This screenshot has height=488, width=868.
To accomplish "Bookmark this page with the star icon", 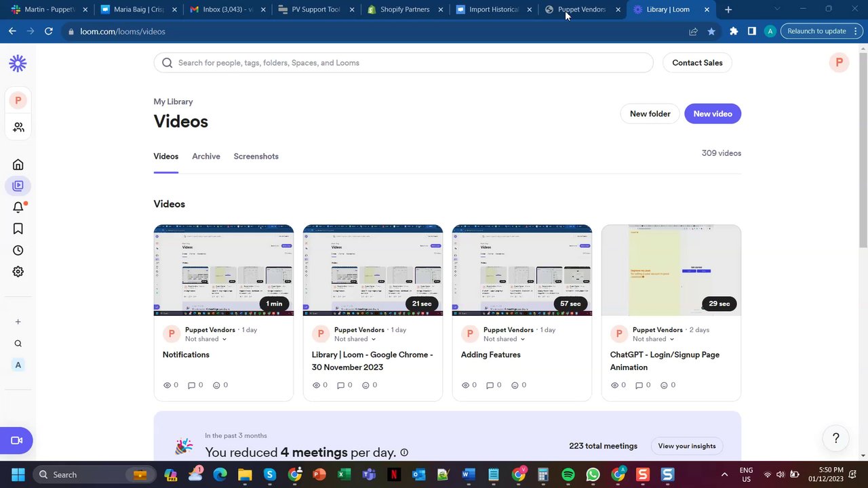I will (x=711, y=31).
